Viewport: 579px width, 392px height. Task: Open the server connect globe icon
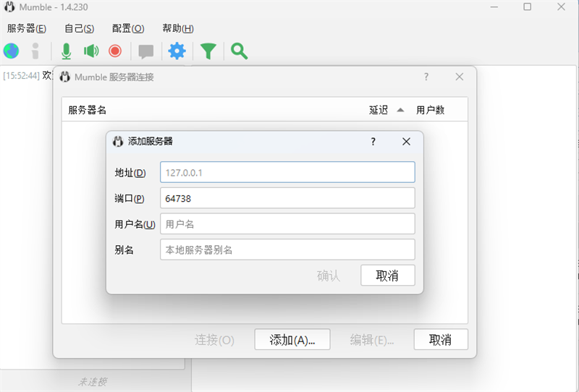click(x=11, y=51)
